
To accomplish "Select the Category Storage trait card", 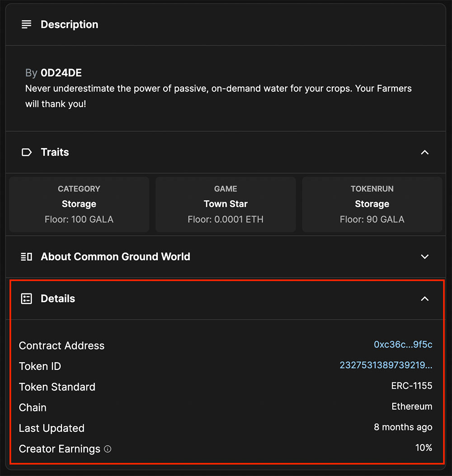I will tap(79, 204).
